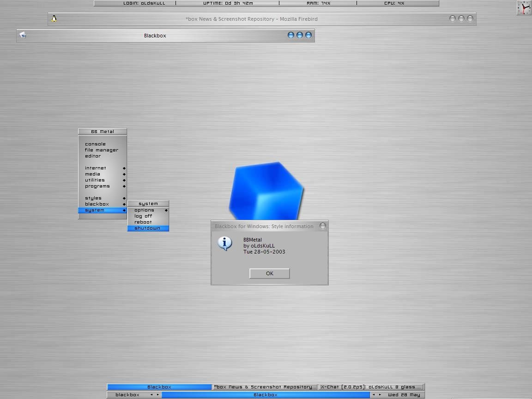
Task: Click the middle round button on the Firebird titlebar
Action: tap(461, 18)
